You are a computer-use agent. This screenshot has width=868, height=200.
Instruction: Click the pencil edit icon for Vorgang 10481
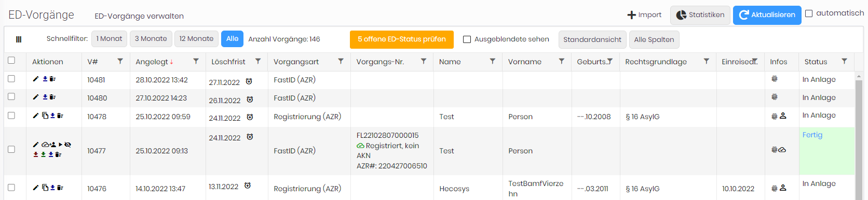36,79
